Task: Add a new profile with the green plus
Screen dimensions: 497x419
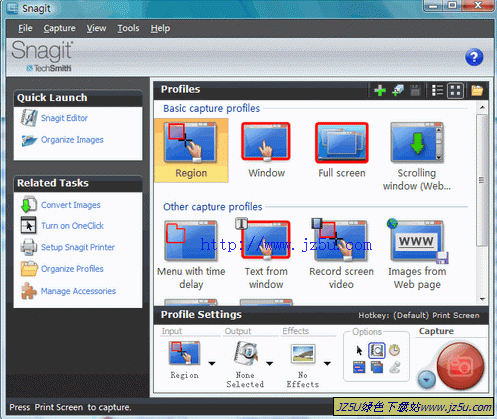Action: (380, 90)
